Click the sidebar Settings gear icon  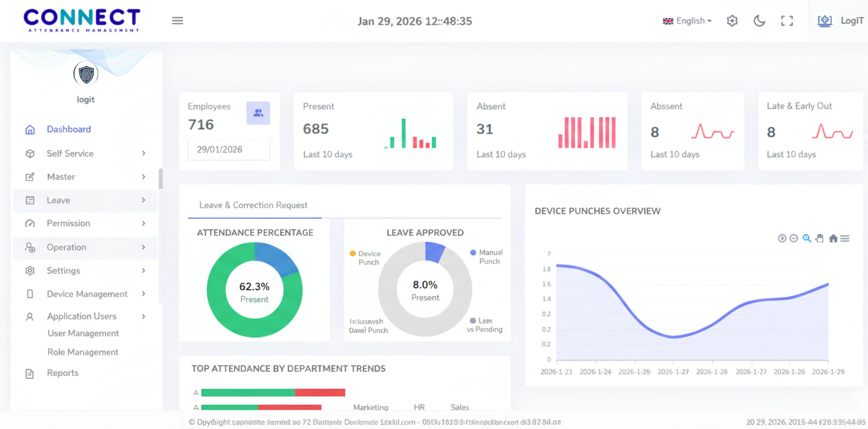[x=30, y=271]
